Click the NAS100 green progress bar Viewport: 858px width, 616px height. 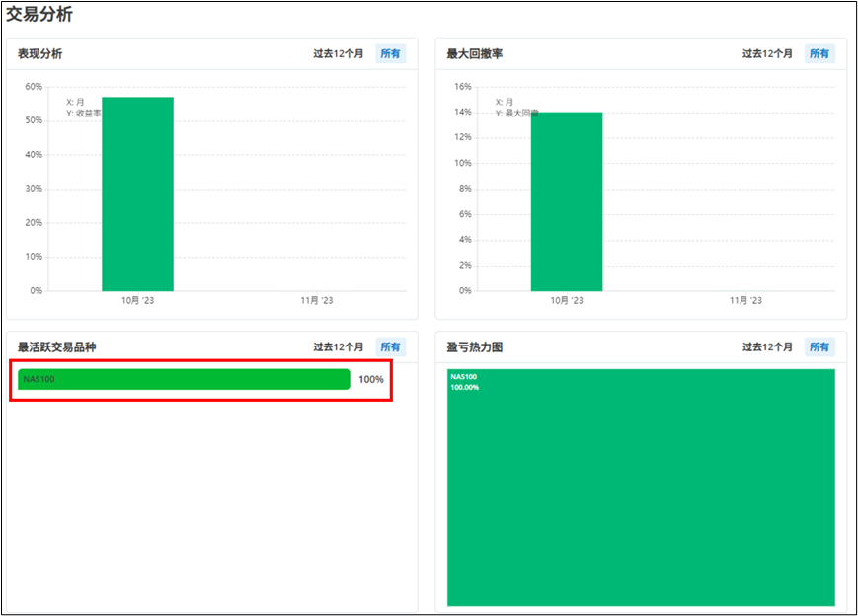[184, 379]
